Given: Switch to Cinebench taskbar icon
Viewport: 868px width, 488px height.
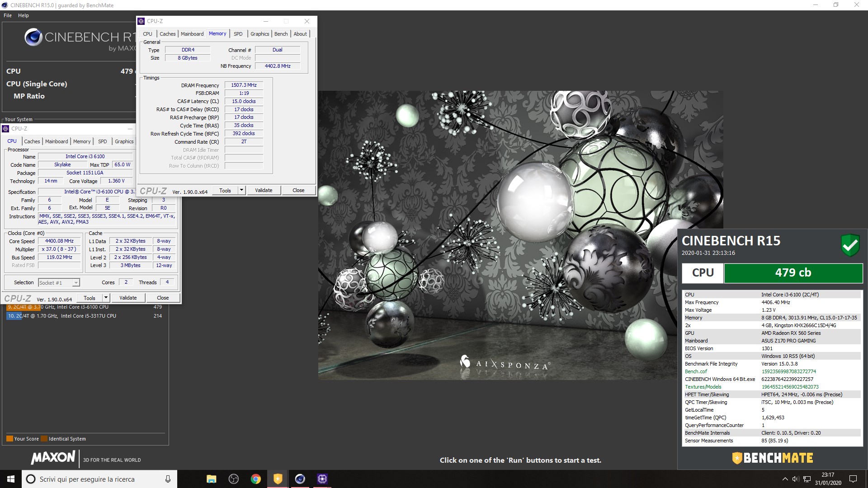Looking at the screenshot, I should [300, 479].
